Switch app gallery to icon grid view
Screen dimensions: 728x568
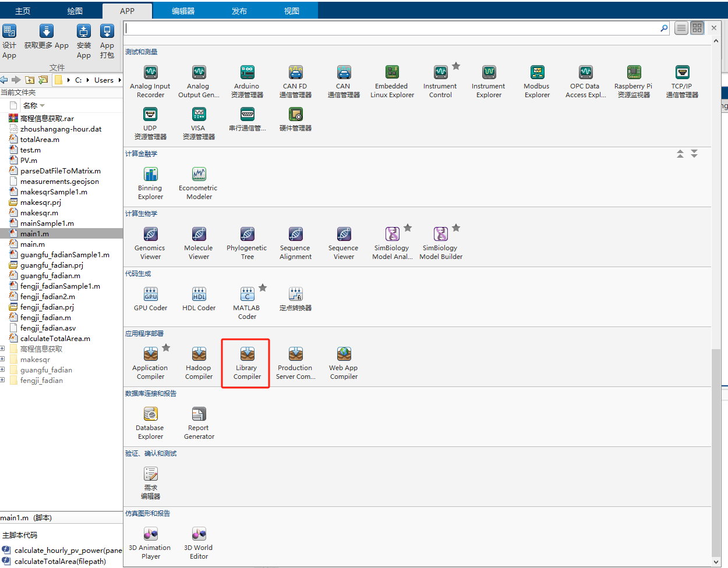[697, 28]
